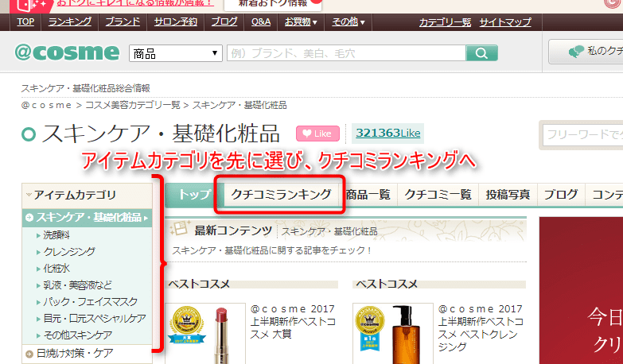Click the green search magnifier button
623x364 pixels.
coord(481,52)
